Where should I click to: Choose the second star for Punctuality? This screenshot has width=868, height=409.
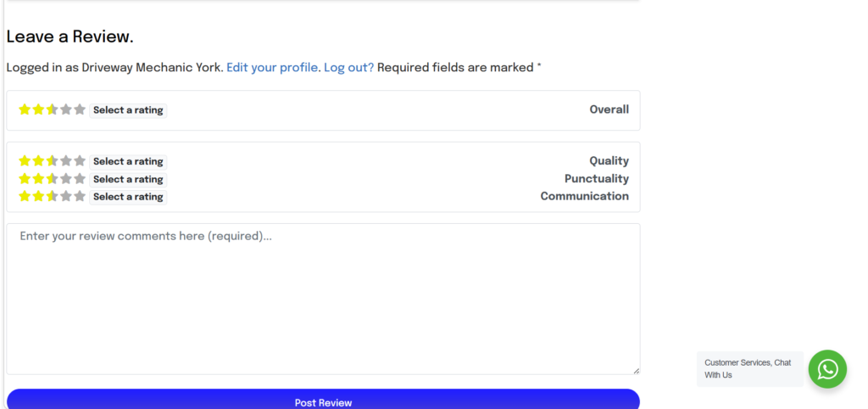38,179
